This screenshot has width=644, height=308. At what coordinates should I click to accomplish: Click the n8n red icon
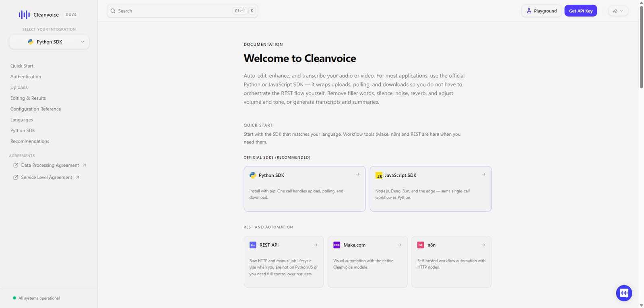tap(421, 245)
